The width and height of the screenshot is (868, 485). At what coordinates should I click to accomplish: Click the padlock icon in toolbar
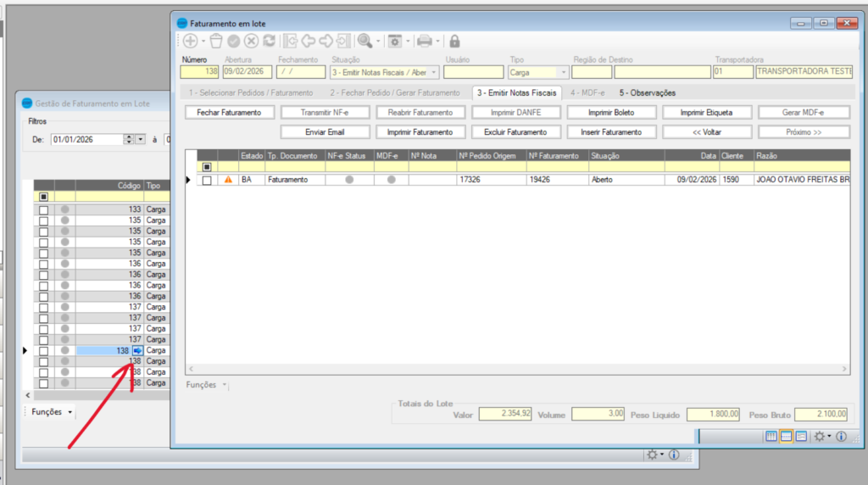(454, 41)
